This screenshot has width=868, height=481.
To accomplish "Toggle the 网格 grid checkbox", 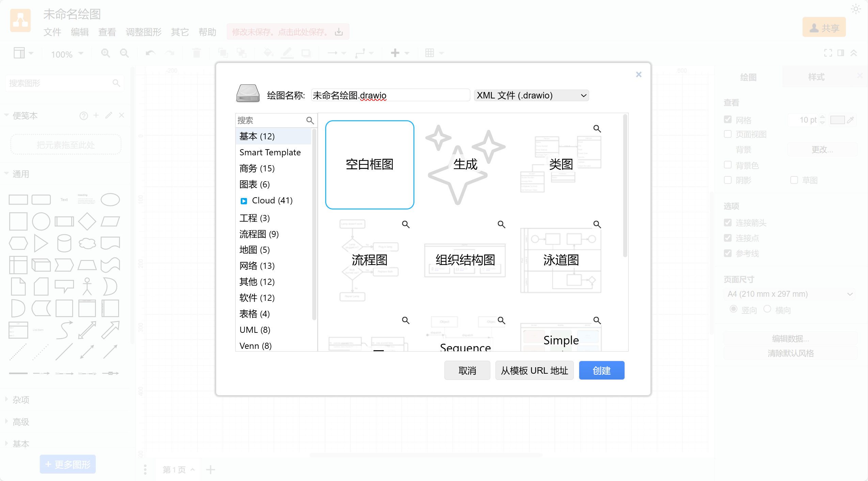I will (728, 120).
